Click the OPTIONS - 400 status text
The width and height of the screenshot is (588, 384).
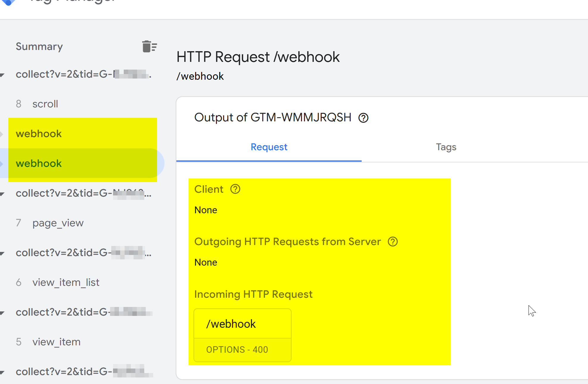click(237, 349)
